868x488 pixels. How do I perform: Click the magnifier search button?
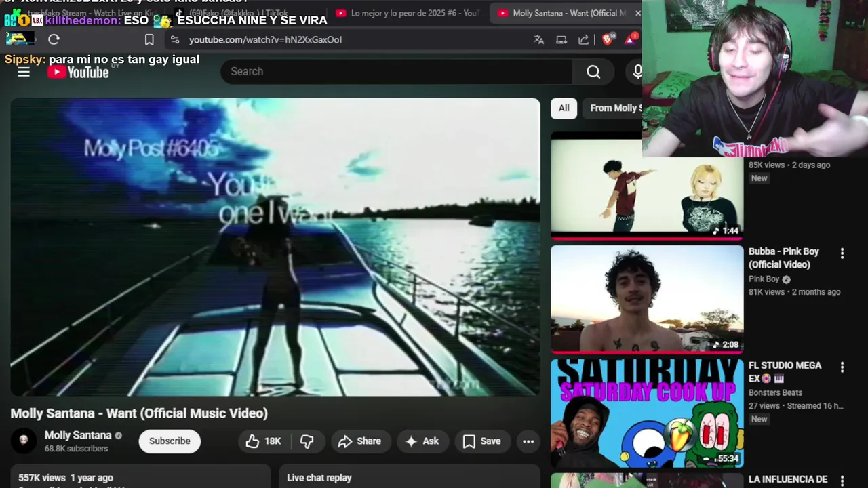(593, 72)
